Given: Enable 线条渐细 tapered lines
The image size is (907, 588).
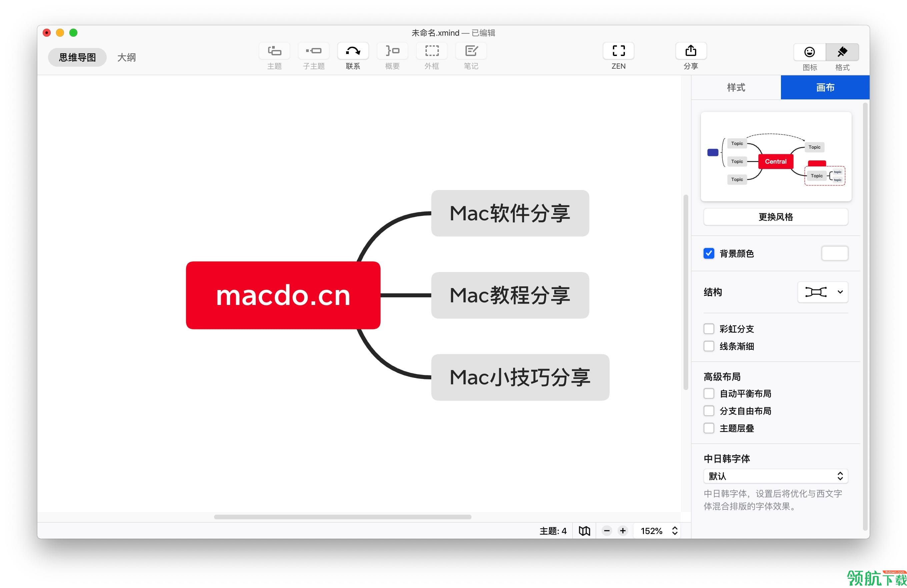Looking at the screenshot, I should pos(709,346).
